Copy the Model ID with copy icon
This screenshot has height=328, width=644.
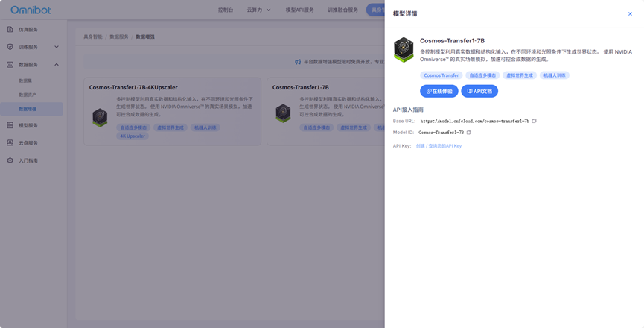pyautogui.click(x=468, y=133)
